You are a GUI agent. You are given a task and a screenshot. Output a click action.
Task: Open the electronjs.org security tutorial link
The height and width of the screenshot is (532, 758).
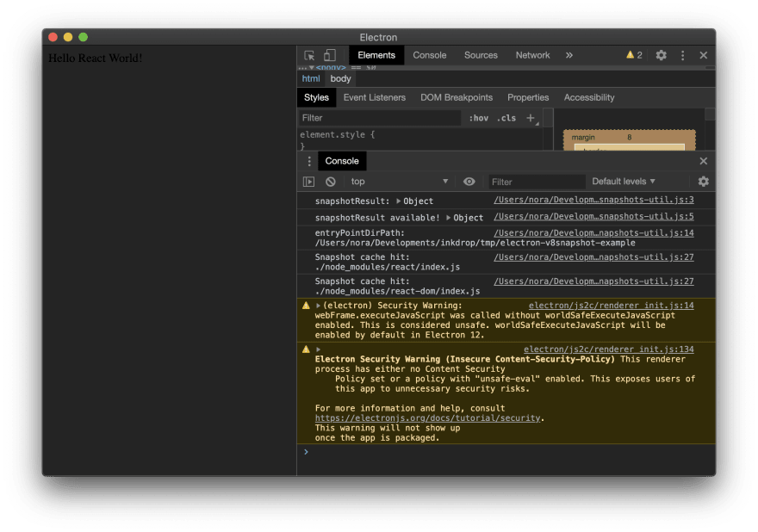[x=427, y=418]
